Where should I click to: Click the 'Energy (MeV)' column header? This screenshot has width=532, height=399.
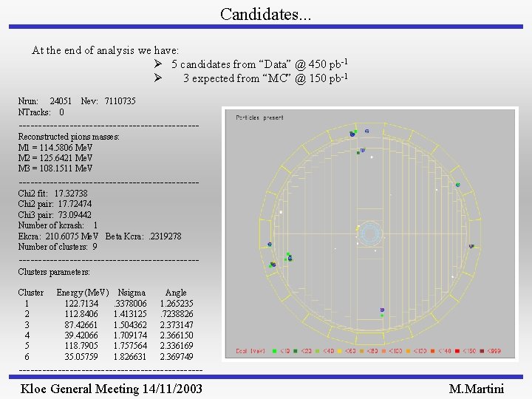click(x=83, y=293)
